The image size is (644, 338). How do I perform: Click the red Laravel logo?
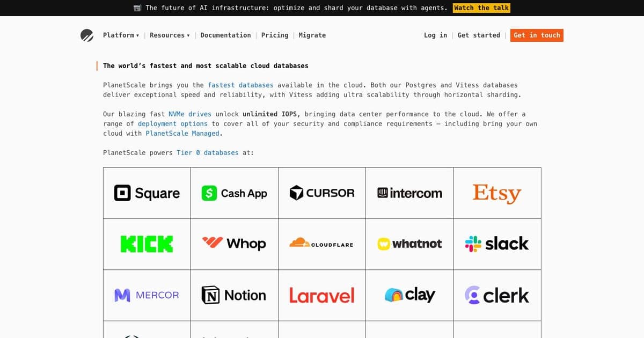click(x=322, y=295)
